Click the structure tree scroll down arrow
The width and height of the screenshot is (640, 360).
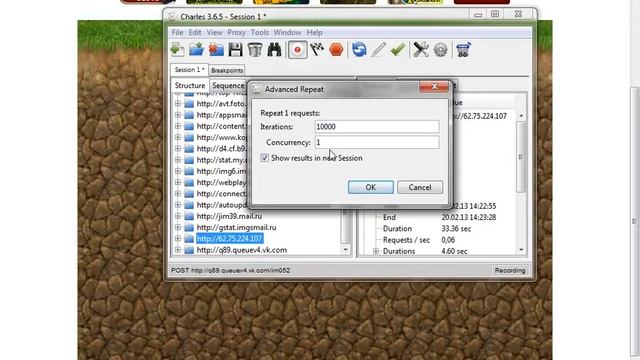click(346, 249)
